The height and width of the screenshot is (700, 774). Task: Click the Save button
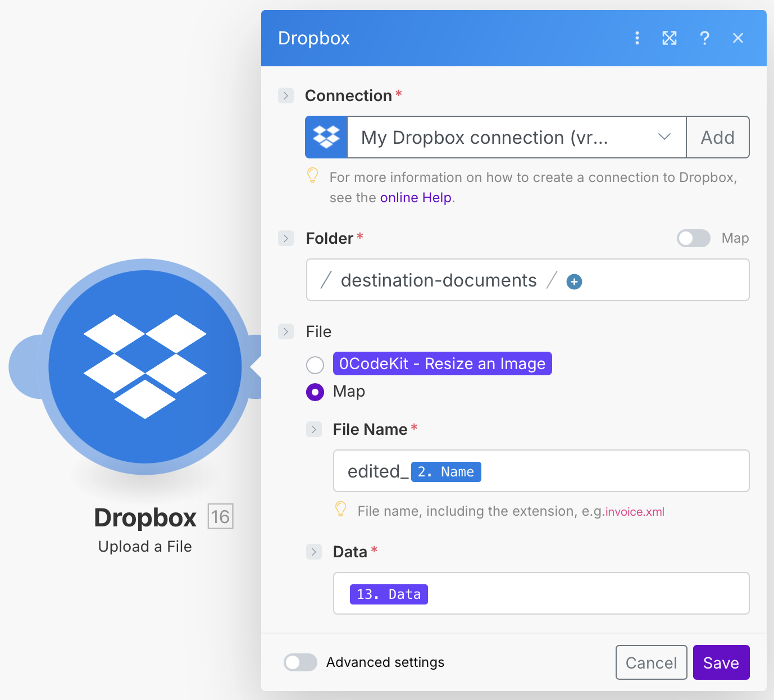pyautogui.click(x=721, y=662)
